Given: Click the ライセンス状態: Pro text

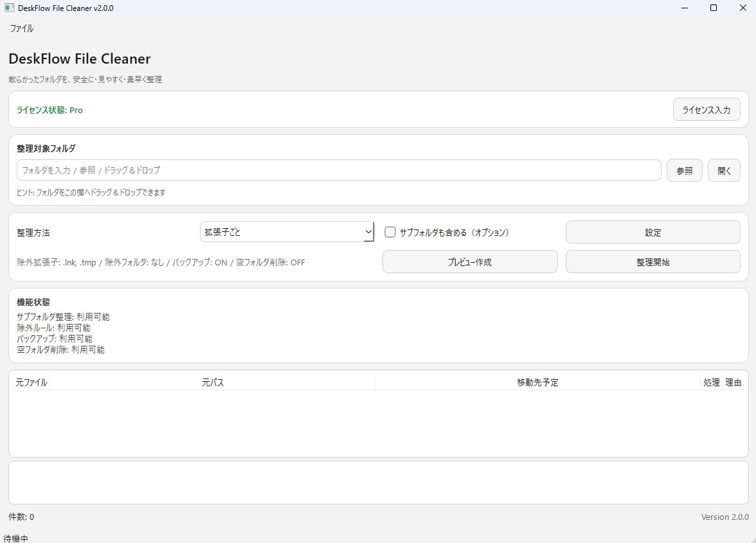Looking at the screenshot, I should click(x=50, y=110).
